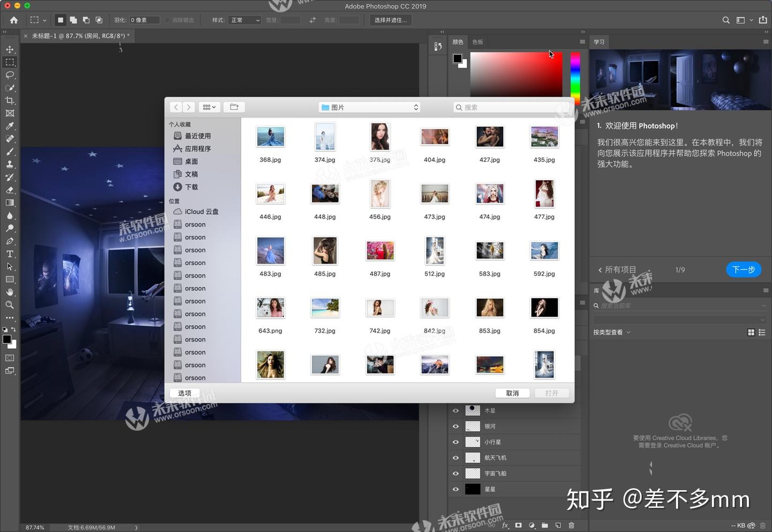The height and width of the screenshot is (532, 772).
Task: Click the 下一步 button
Action: (x=743, y=269)
